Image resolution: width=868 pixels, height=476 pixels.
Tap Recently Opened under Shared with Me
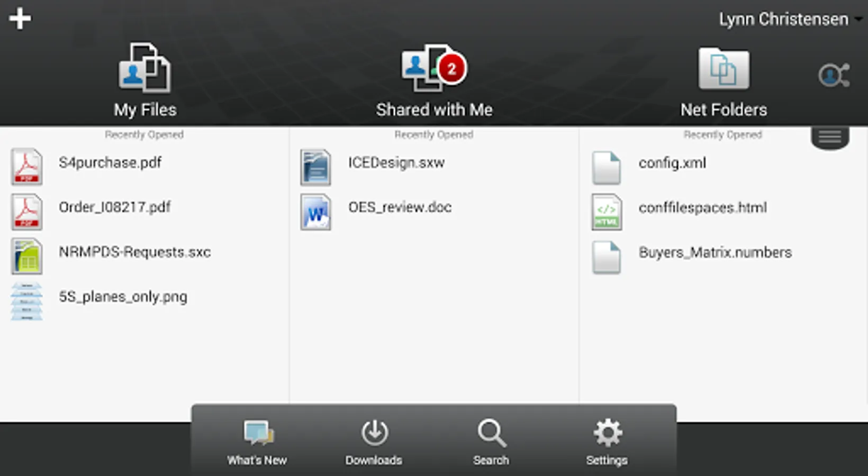(433, 135)
